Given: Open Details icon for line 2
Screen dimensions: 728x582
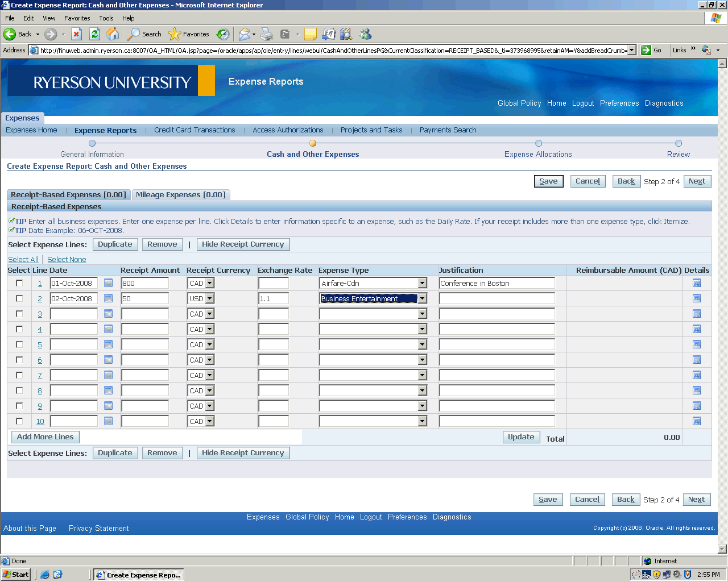Looking at the screenshot, I should tap(696, 298).
